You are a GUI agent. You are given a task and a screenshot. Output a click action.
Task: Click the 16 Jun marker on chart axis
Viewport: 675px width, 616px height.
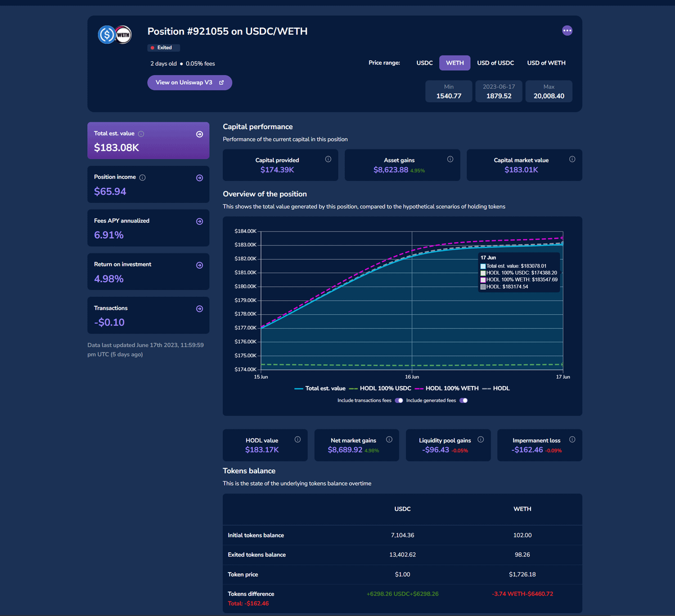point(412,377)
